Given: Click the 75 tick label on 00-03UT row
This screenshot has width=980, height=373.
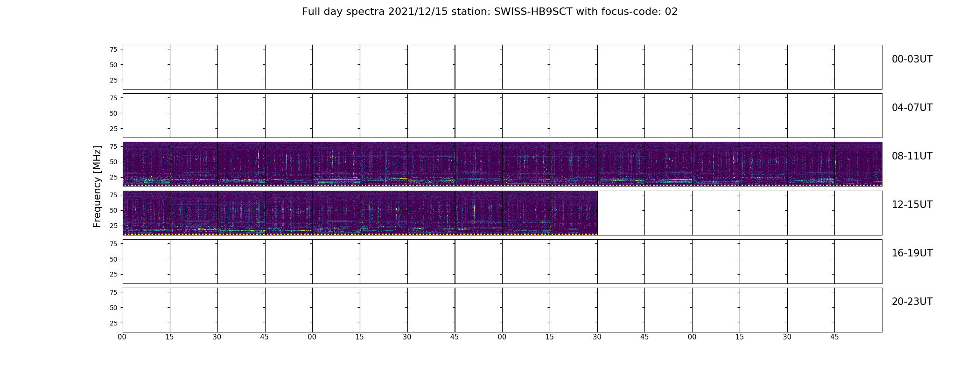Looking at the screenshot, I should coord(113,49).
